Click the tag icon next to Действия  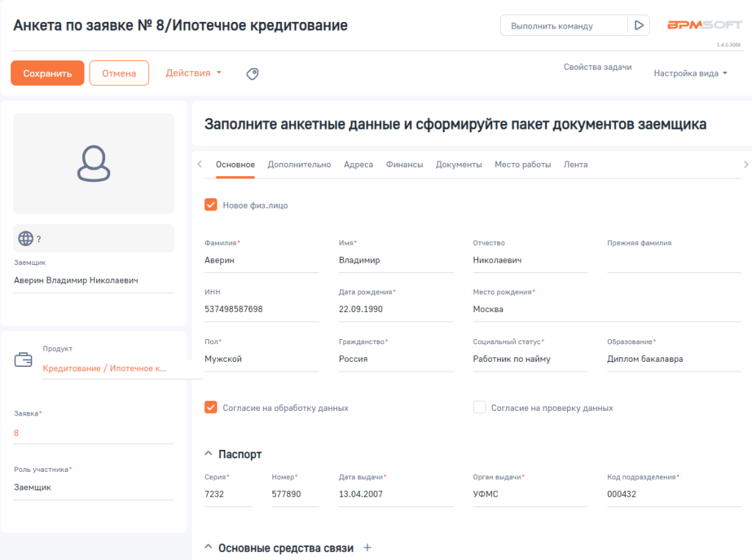pos(252,73)
